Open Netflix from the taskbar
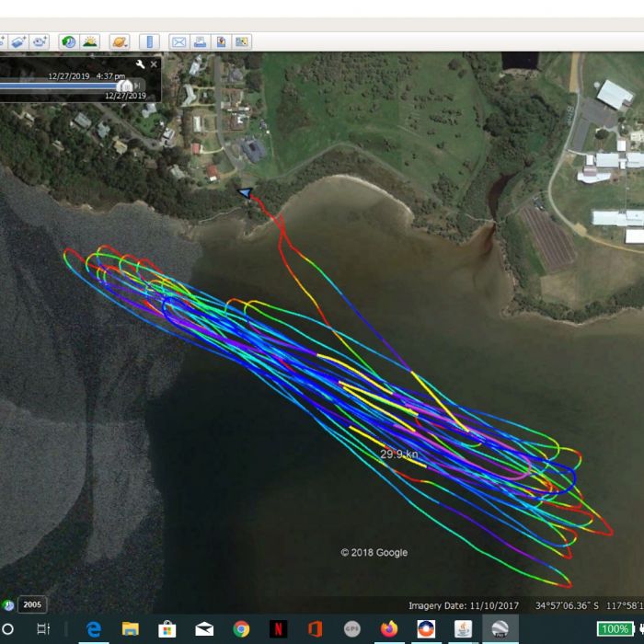Viewport: 644px width, 644px height. [x=278, y=629]
